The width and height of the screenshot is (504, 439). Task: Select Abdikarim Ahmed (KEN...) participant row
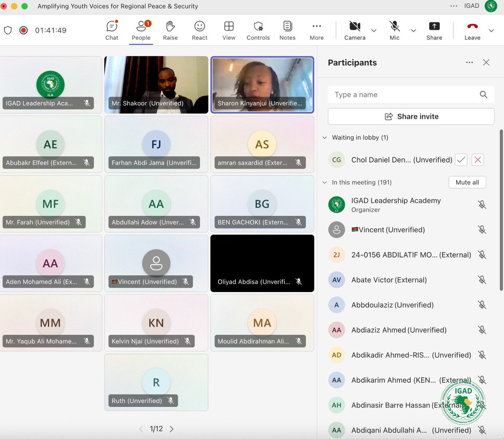pyautogui.click(x=407, y=380)
